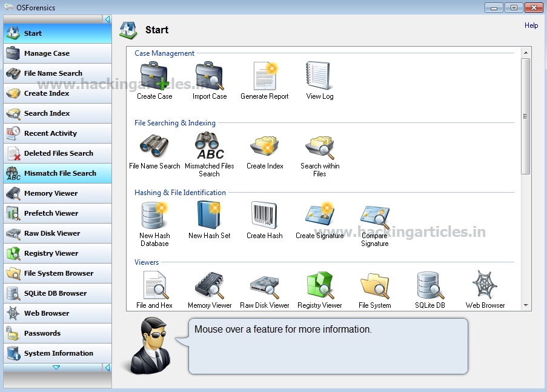Viewport: 547px width, 392px height.
Task: Open the New Hash Database icon
Action: pyautogui.click(x=154, y=215)
